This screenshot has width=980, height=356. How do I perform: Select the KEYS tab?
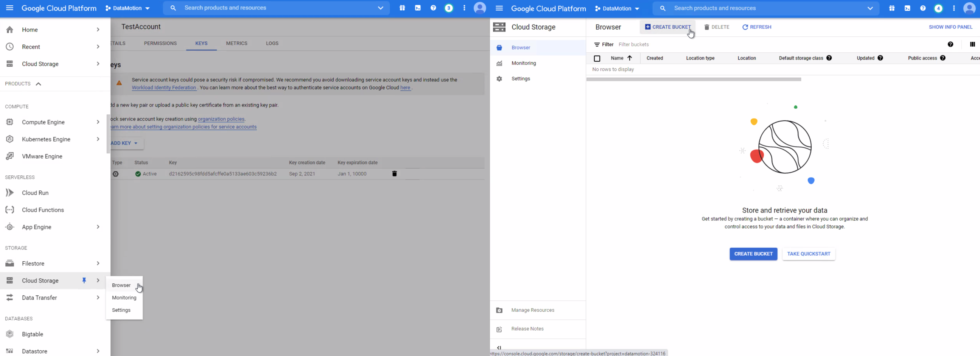tap(201, 44)
